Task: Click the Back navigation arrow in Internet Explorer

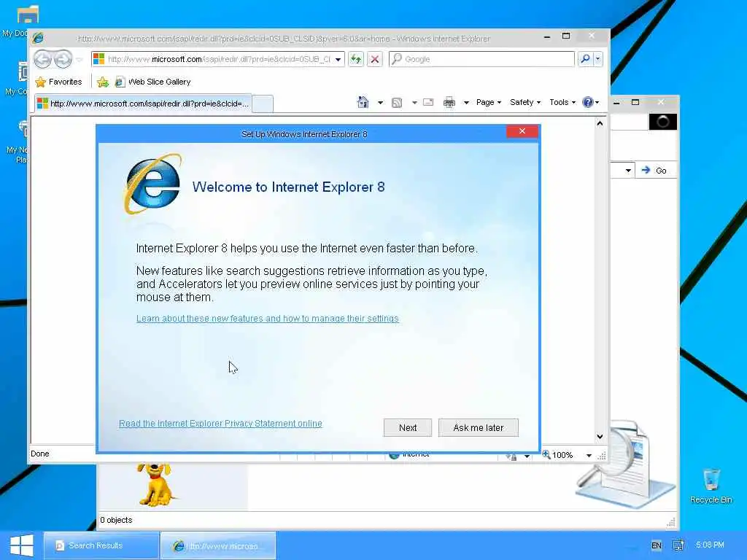Action: pos(43,59)
